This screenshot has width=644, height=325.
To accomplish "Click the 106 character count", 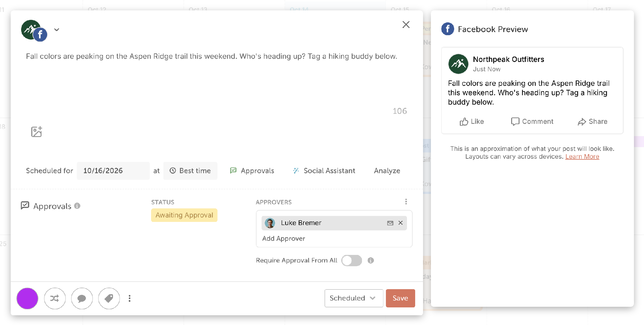I will click(x=400, y=111).
